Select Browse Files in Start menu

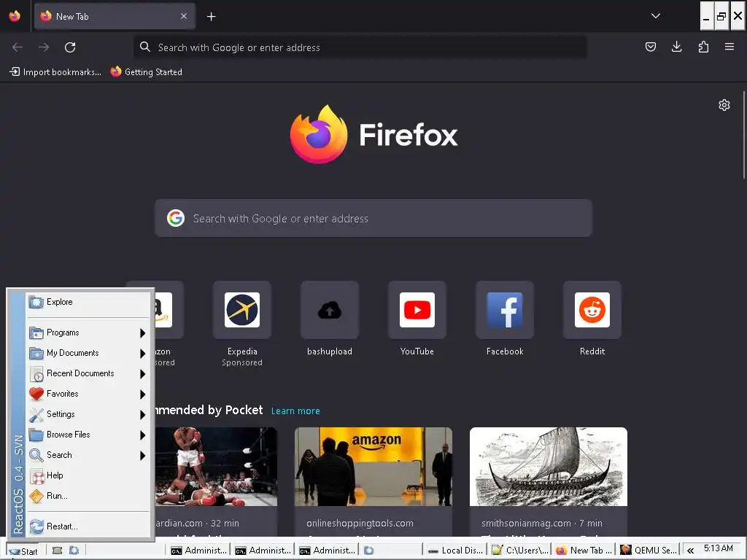point(88,435)
